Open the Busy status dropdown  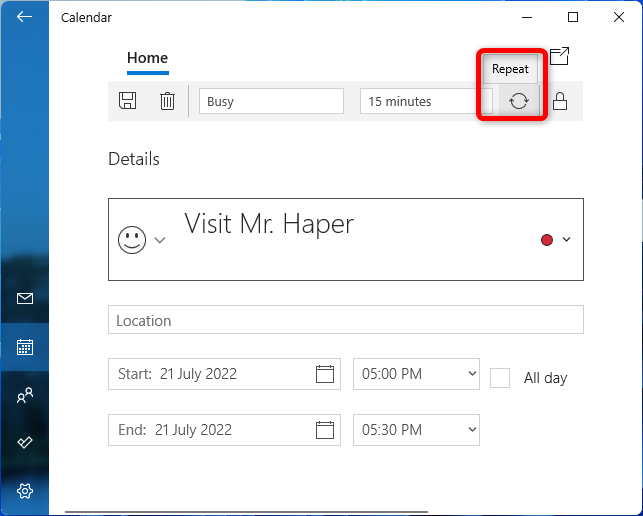271,101
